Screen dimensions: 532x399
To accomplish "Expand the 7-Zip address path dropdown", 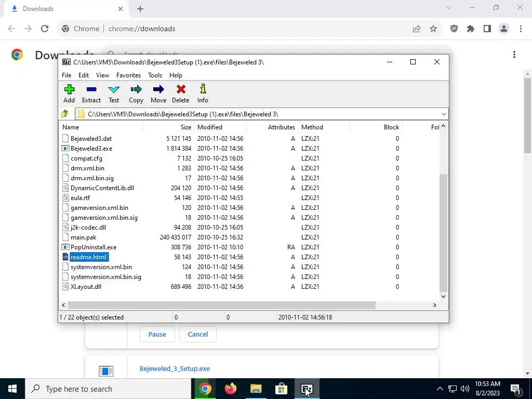I will click(x=444, y=114).
